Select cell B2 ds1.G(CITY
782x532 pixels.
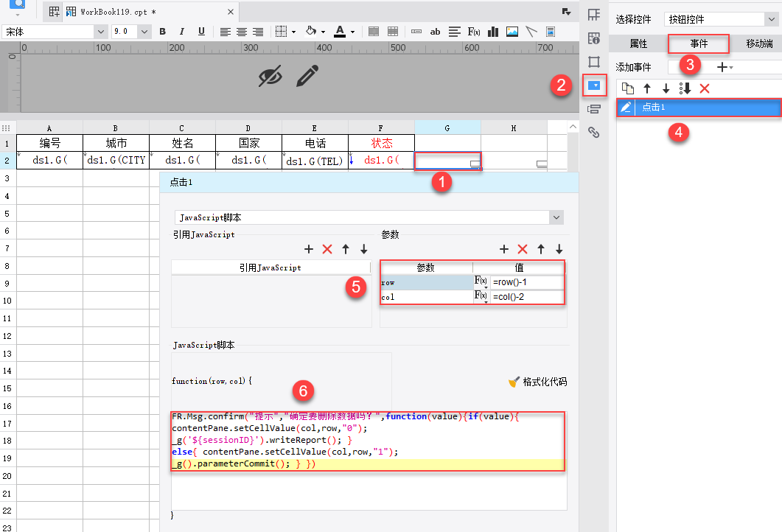tap(116, 161)
